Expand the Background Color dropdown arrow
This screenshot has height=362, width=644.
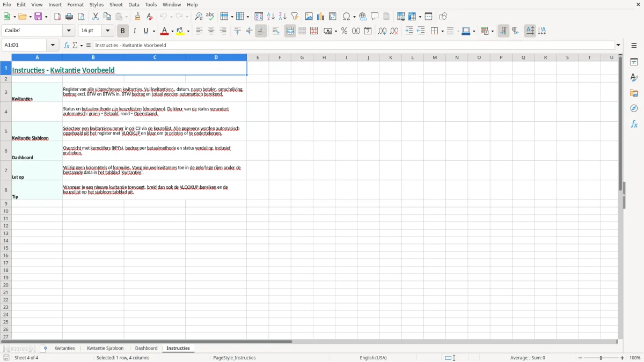point(188,31)
